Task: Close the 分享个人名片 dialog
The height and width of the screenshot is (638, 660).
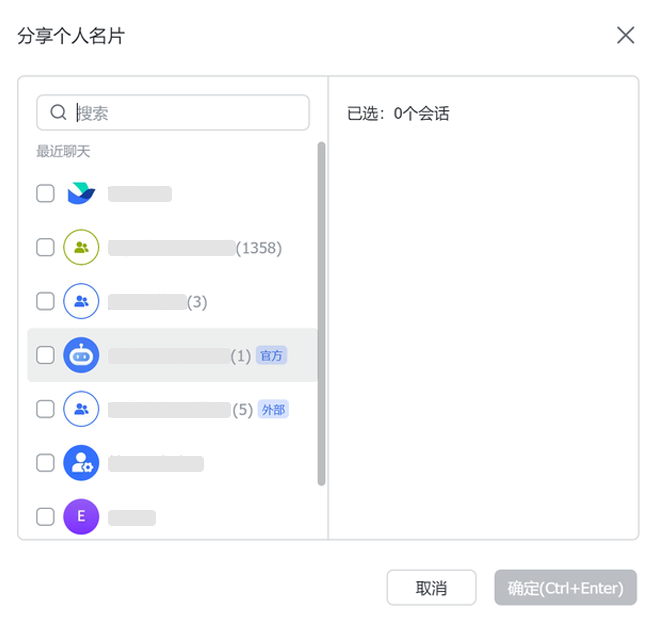Action: 625,35
